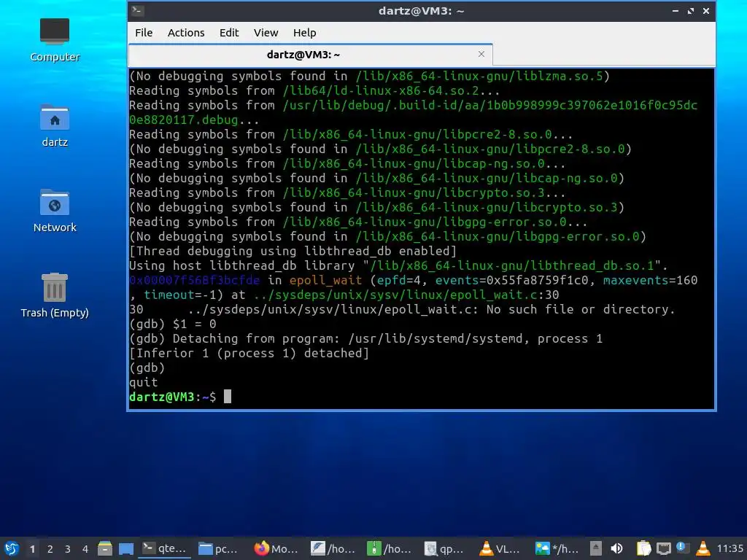This screenshot has height=560, width=747.
Task: Open the Edit menu
Action: pos(228,33)
